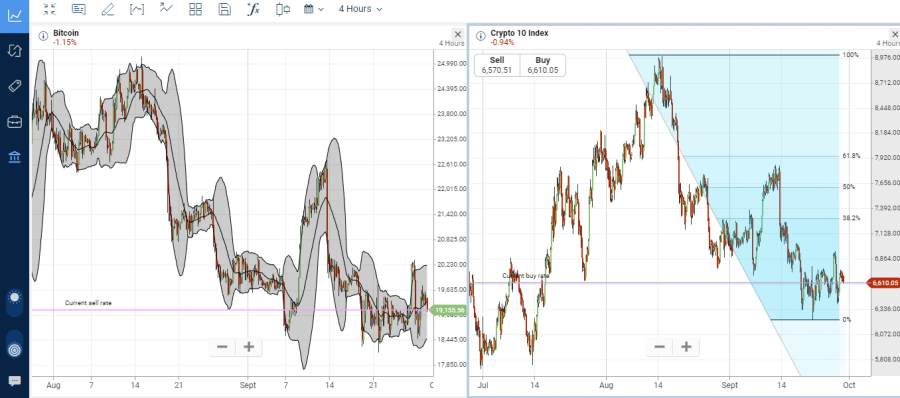
Task: Zoom in the Crypto 10 Index chart
Action: pyautogui.click(x=686, y=347)
